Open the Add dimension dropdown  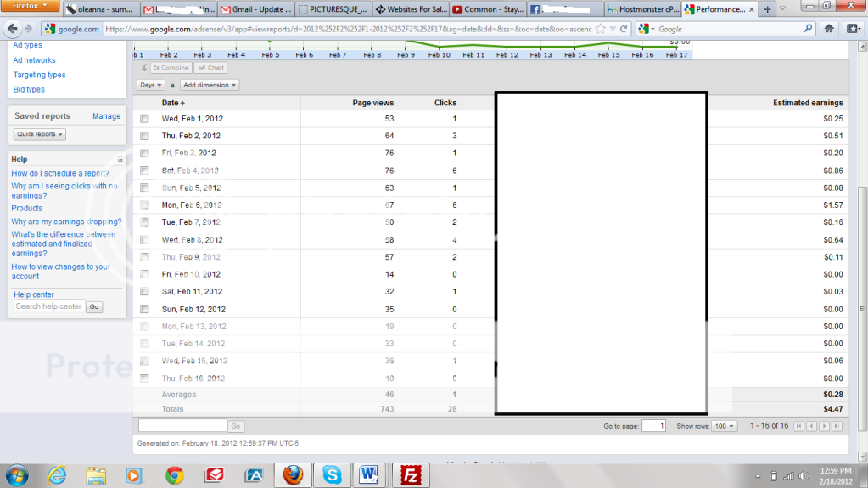pyautogui.click(x=210, y=85)
